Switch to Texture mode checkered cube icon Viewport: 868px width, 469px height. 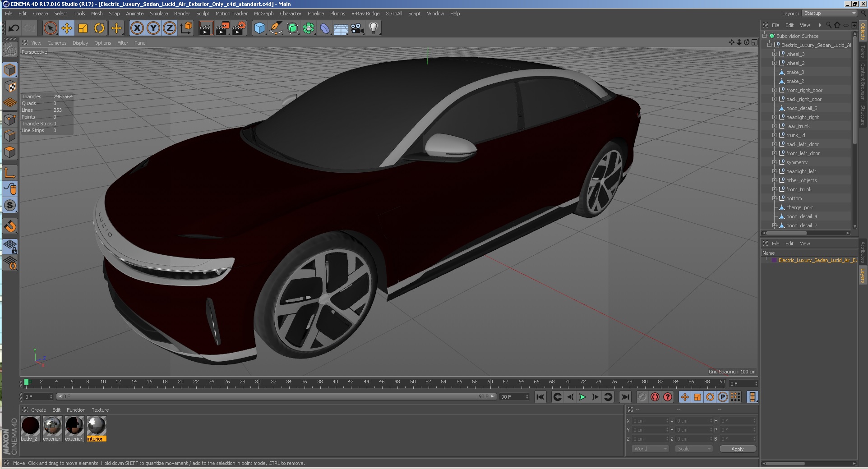click(10, 86)
